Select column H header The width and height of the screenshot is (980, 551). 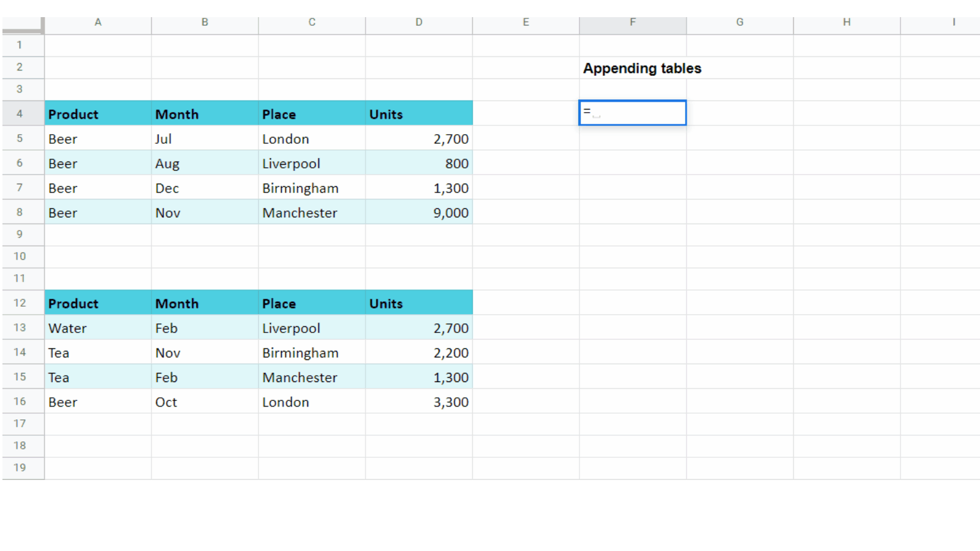coord(846,23)
